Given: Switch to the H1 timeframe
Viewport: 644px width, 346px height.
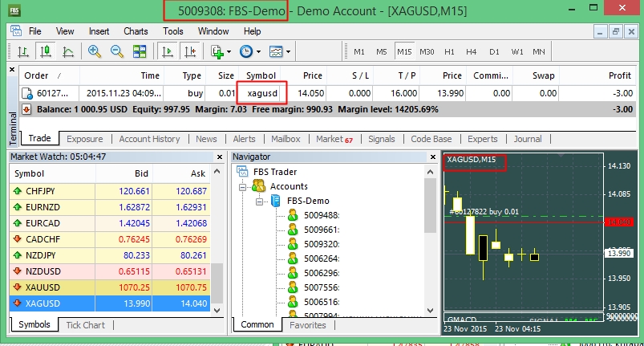Looking at the screenshot, I should [449, 51].
